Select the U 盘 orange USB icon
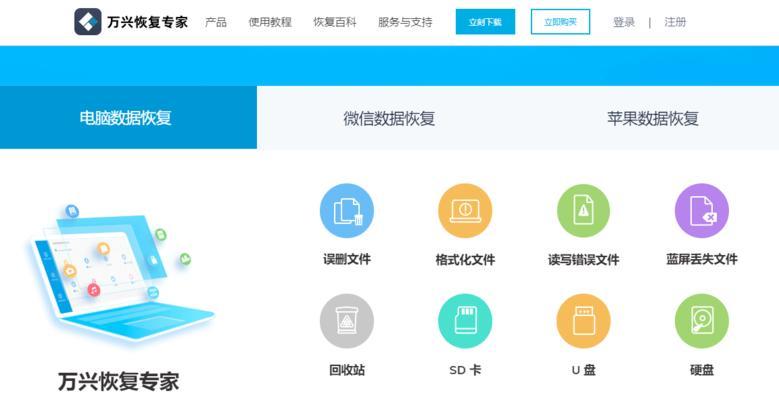Viewport: 779px width, 400px height. (x=583, y=321)
